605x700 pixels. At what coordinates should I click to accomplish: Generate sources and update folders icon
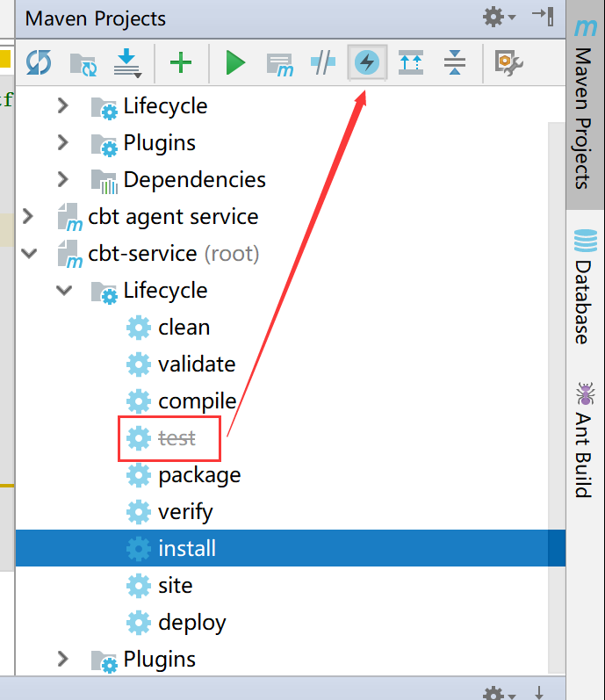83,64
